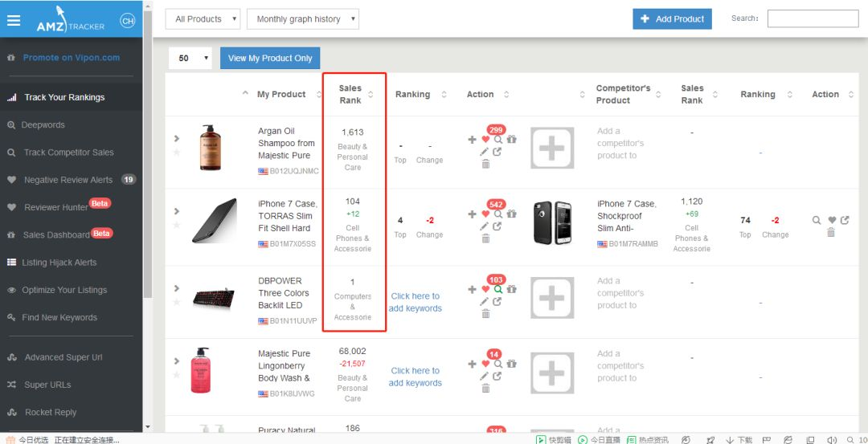
Task: Click add keywords link for Lingonberry Body Wash
Action: point(416,377)
